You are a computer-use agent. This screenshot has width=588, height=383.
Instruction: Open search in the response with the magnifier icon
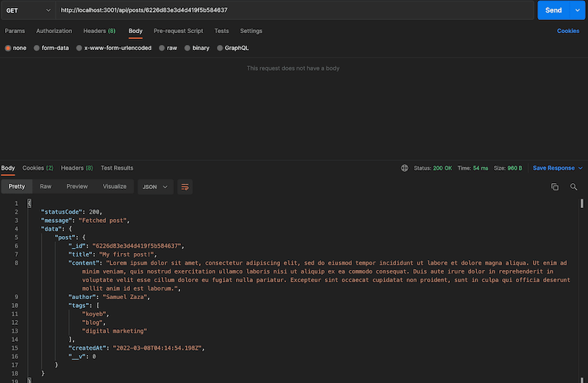(x=573, y=187)
